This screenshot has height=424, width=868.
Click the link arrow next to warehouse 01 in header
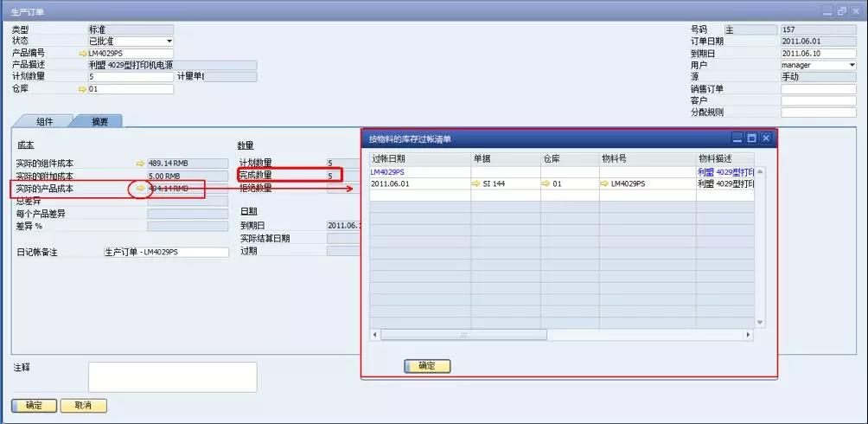(83, 88)
